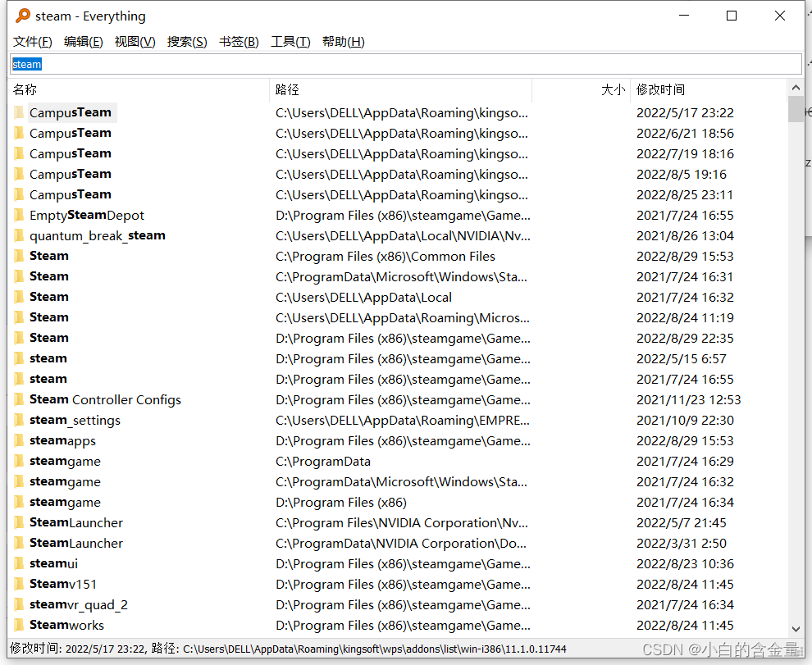Click folder icon of Steam in Common Files
The width and height of the screenshot is (812, 665).
pos(19,256)
